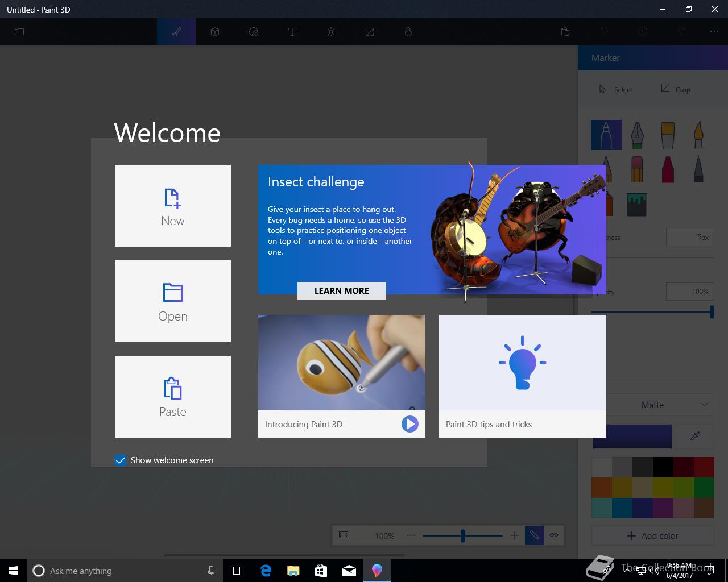Open the 100% zoom level dropdown

tap(385, 536)
